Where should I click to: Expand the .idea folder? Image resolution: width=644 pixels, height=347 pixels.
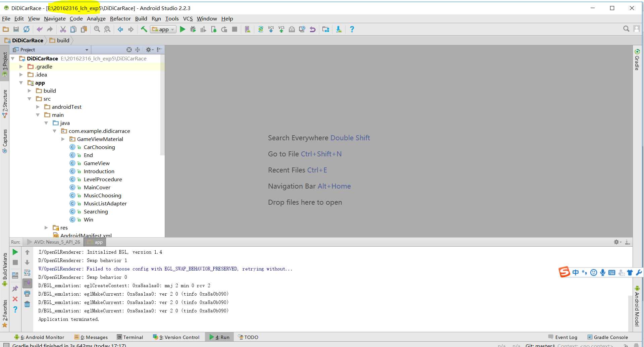point(21,75)
